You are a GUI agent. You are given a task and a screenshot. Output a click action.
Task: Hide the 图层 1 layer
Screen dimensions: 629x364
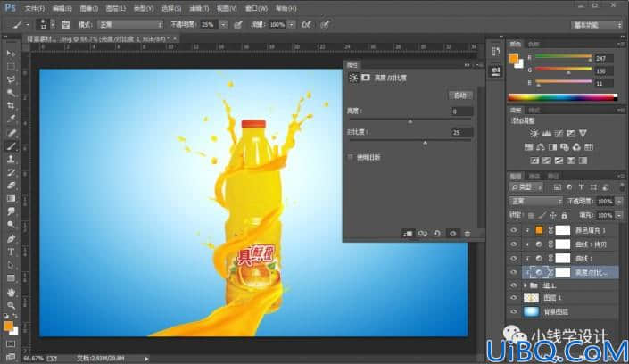[514, 298]
